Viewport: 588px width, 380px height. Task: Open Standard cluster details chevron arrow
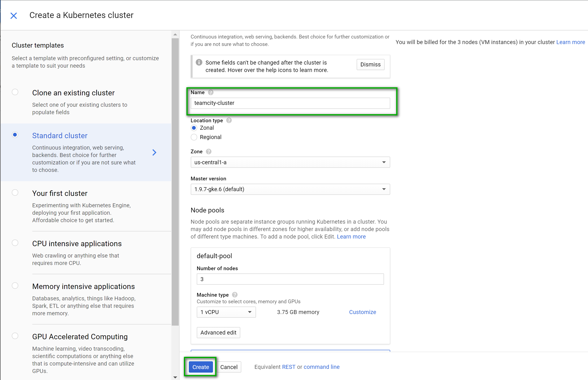pyautogui.click(x=155, y=152)
